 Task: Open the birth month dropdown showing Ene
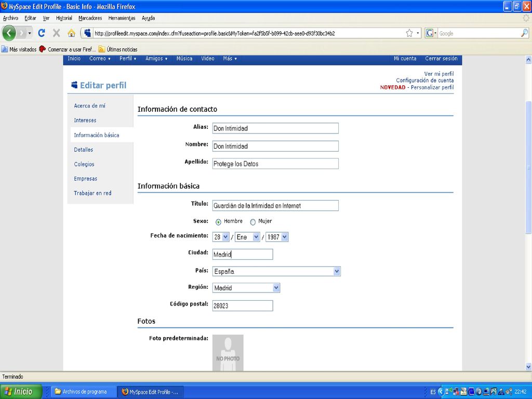tap(248, 237)
